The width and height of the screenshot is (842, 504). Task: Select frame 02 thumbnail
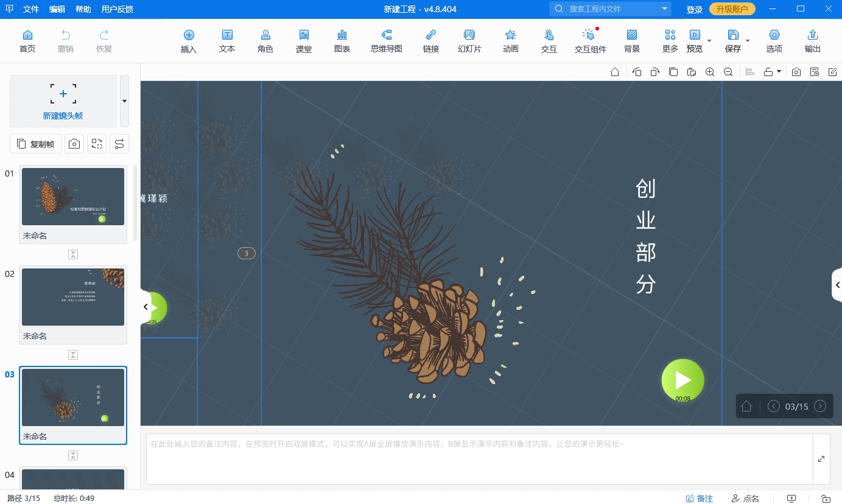pos(73,297)
